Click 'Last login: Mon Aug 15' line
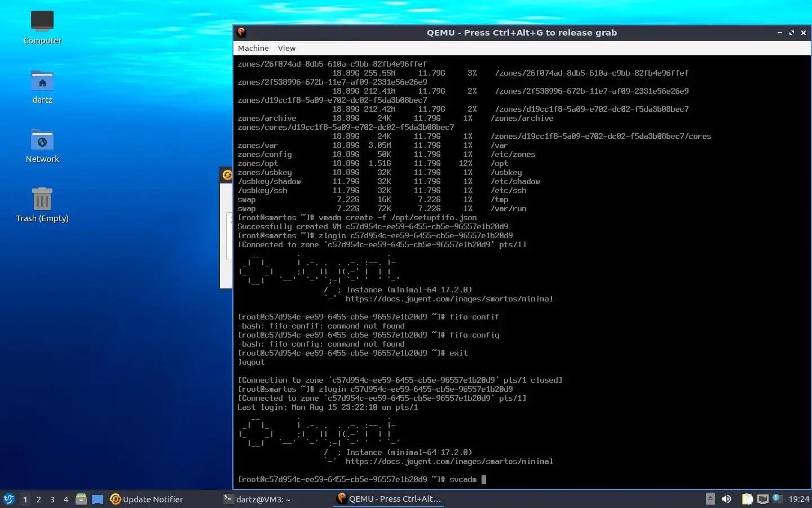Image resolution: width=812 pixels, height=508 pixels. (x=328, y=407)
